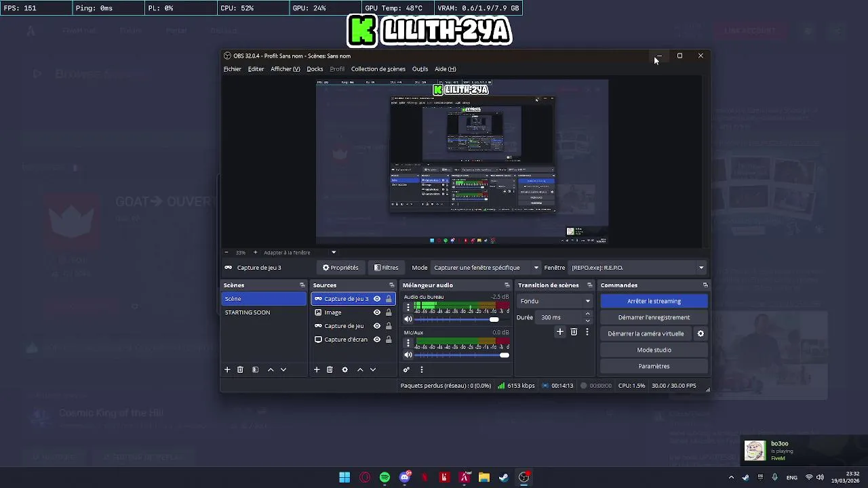Screen dimensions: 868x488
Task: Toggle visibility of Capture de jeu source
Action: point(377,326)
